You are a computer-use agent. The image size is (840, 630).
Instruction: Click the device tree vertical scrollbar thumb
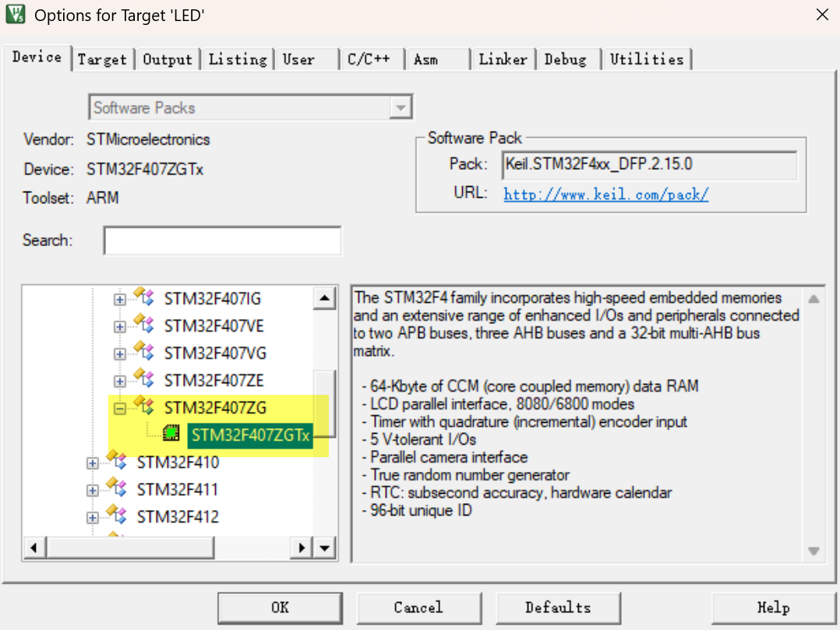(325, 403)
